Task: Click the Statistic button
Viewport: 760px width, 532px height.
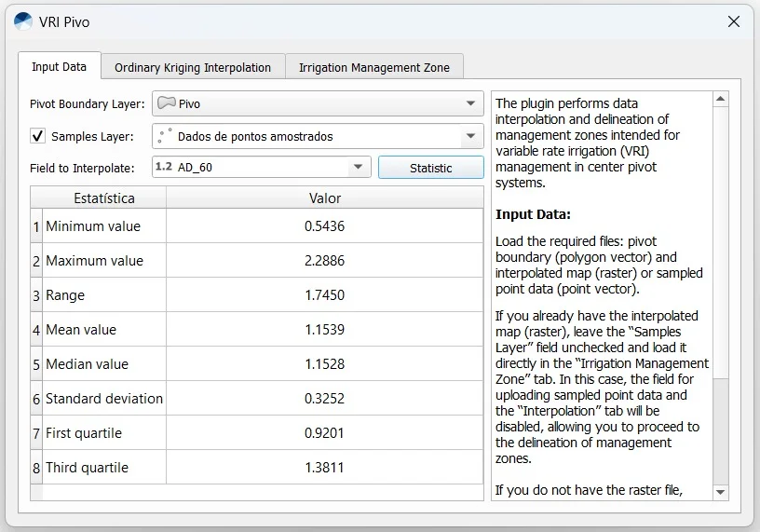Action: [x=431, y=168]
